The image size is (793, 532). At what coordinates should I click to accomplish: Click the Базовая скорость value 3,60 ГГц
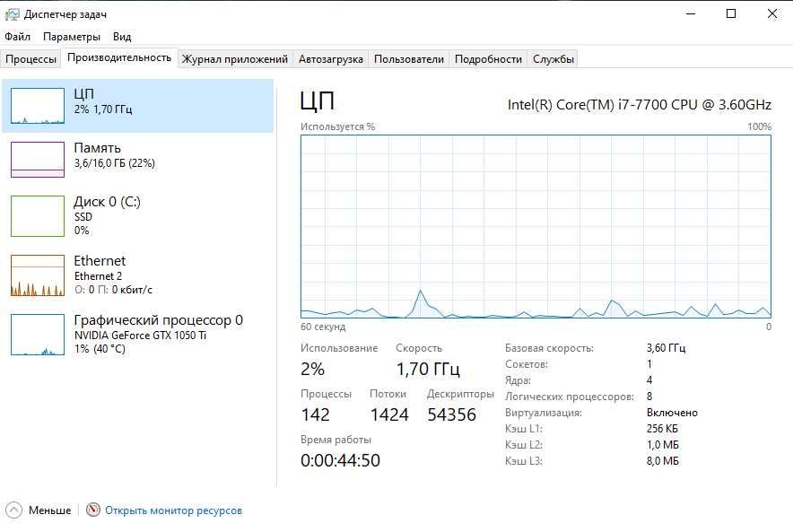tap(666, 348)
